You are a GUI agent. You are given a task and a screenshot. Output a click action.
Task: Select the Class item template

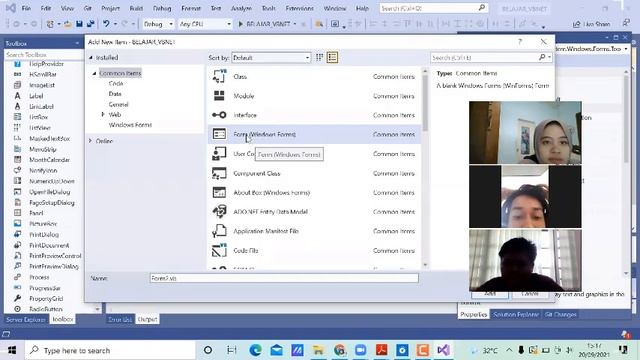click(x=314, y=77)
